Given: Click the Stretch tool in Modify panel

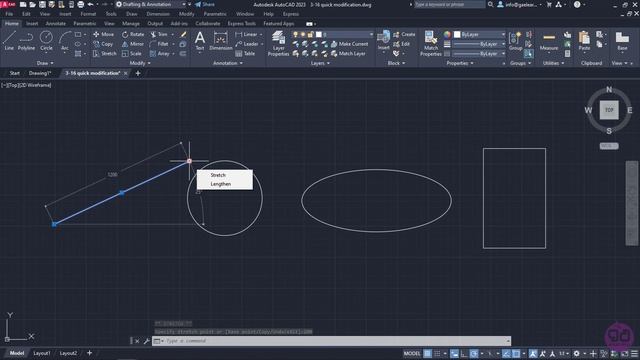Looking at the screenshot, I should point(105,53).
